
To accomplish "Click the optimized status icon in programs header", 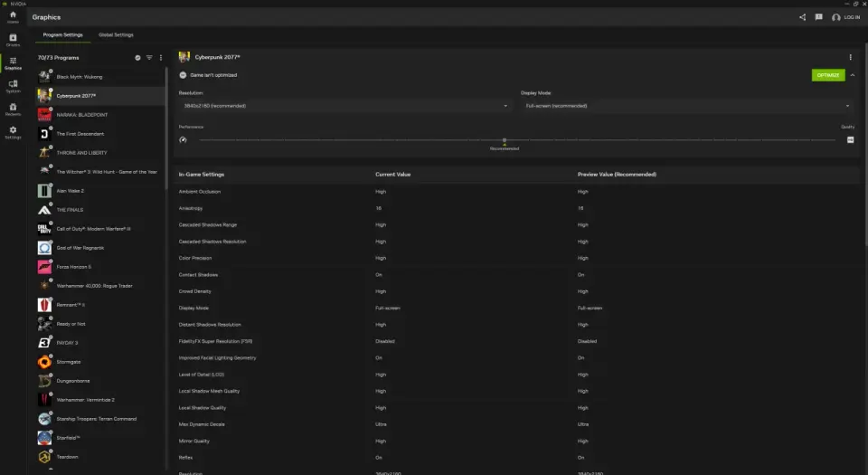I will click(137, 58).
